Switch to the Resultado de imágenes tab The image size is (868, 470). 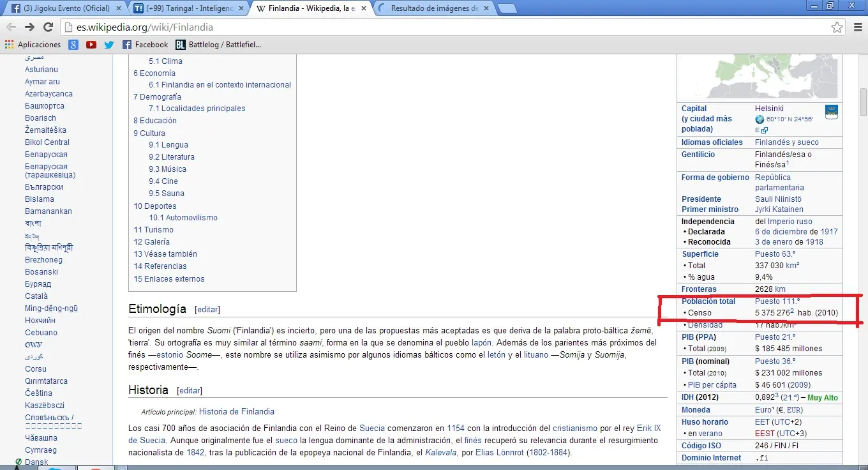pyautogui.click(x=433, y=9)
